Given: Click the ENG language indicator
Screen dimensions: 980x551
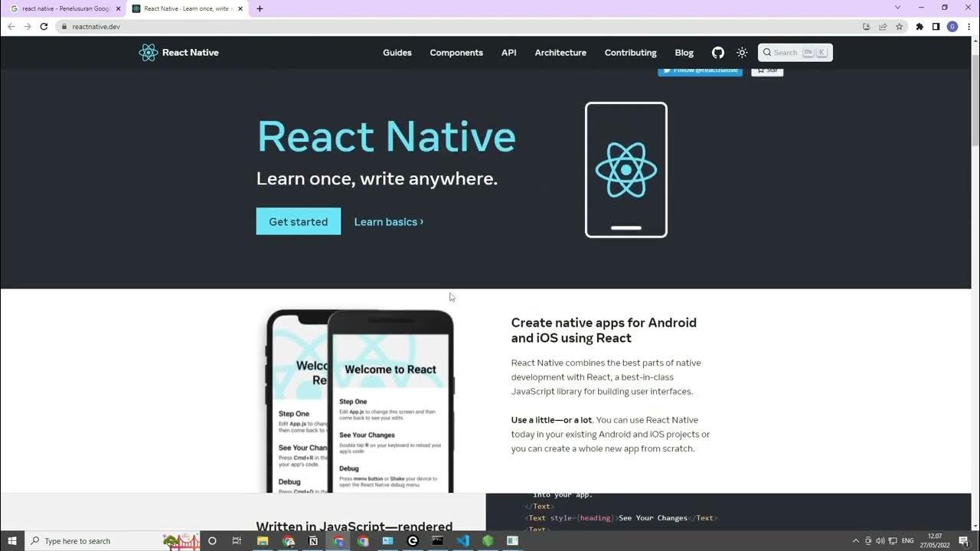Looking at the screenshot, I should pyautogui.click(x=908, y=541).
